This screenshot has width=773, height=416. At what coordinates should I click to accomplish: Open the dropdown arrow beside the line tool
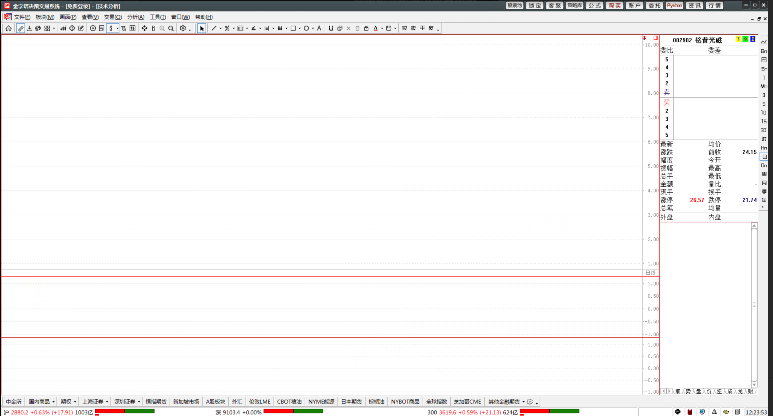coord(220,29)
